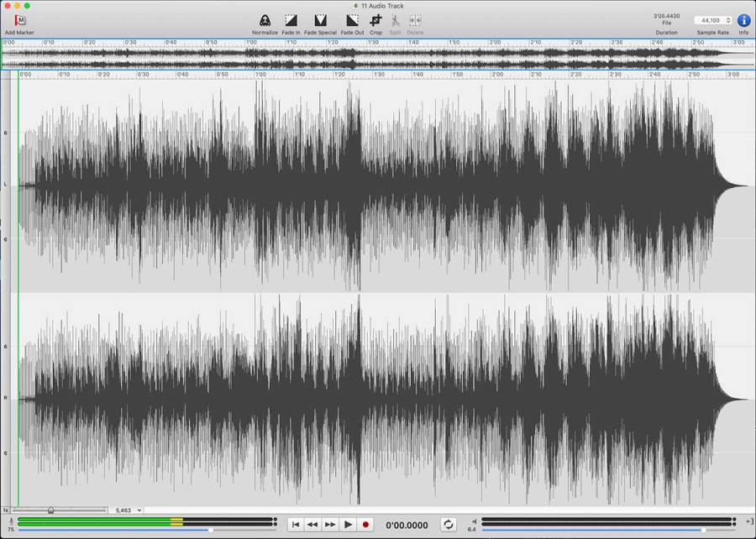The height and width of the screenshot is (539, 756).
Task: Enable recording with the red Record button
Action: coord(367,523)
